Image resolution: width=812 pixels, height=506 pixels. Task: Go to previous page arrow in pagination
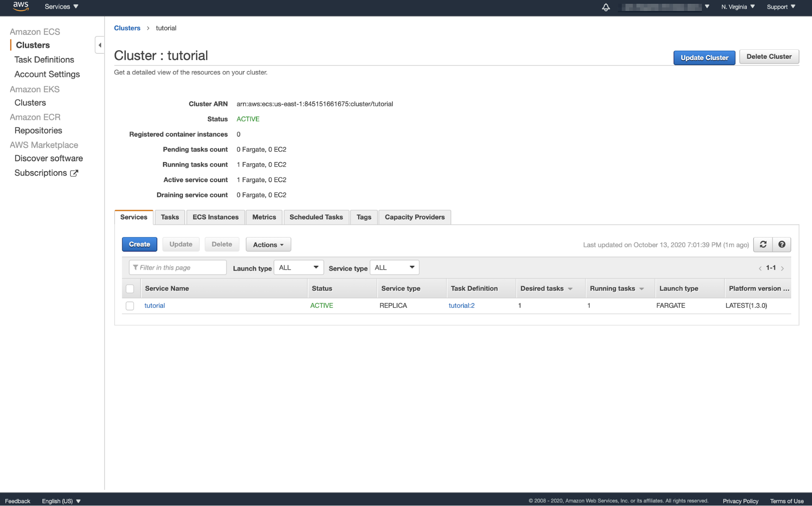click(760, 268)
